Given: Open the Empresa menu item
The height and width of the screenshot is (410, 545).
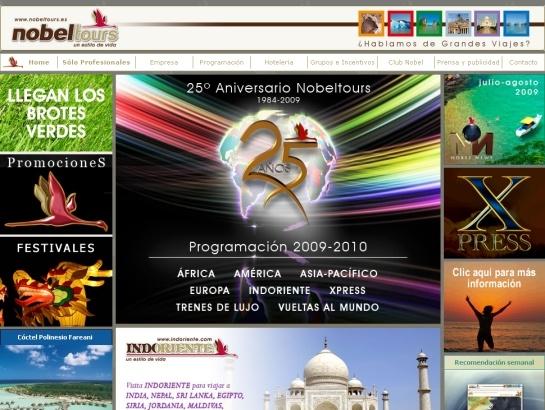Looking at the screenshot, I should tap(164, 63).
